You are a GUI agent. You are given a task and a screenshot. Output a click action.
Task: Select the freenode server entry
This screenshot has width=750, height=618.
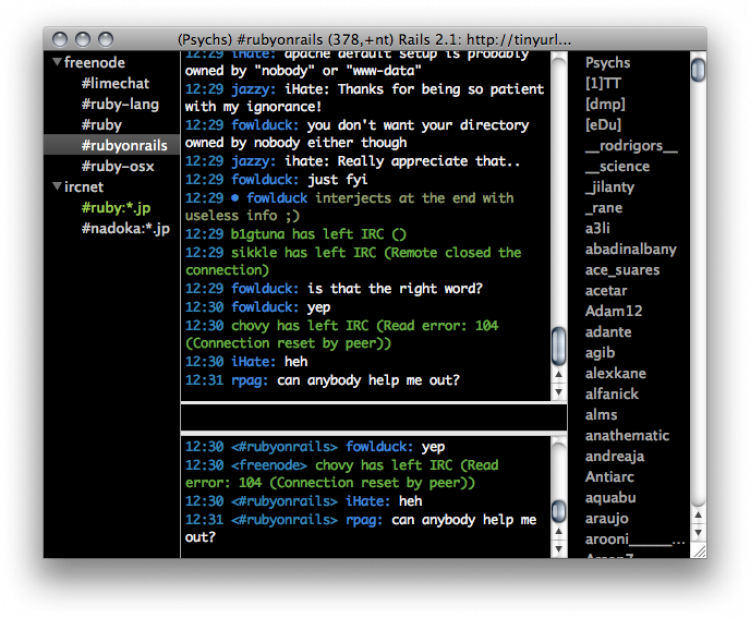pyautogui.click(x=94, y=62)
